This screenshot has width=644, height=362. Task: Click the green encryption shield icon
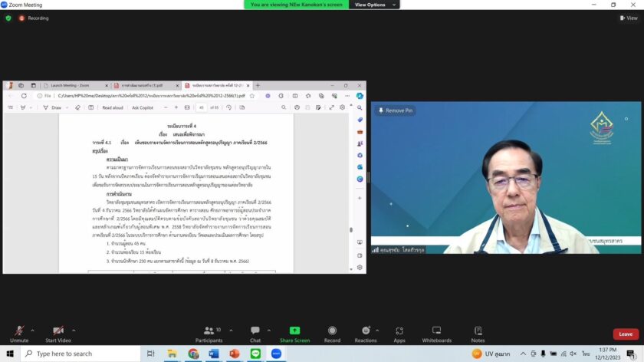coord(8,18)
